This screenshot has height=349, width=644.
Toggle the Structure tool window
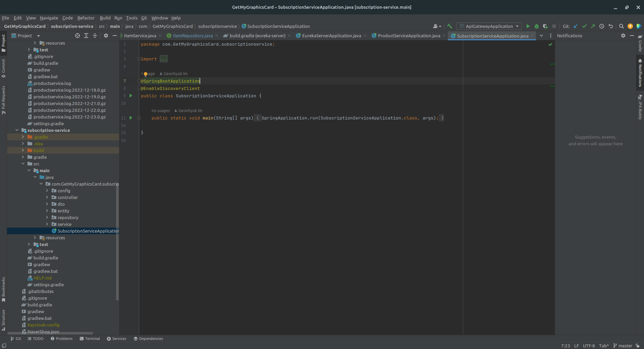click(x=3, y=320)
